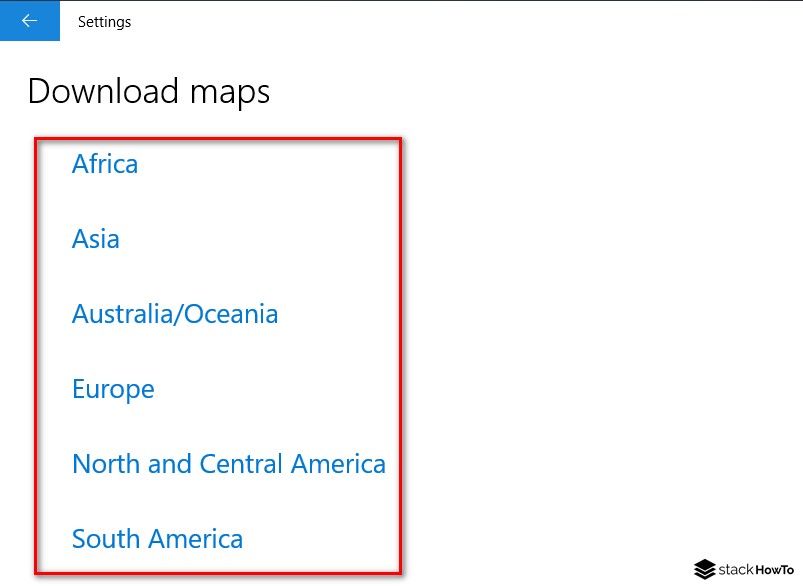Open South America map downloads
The height and width of the screenshot is (586, 803).
tap(156, 539)
